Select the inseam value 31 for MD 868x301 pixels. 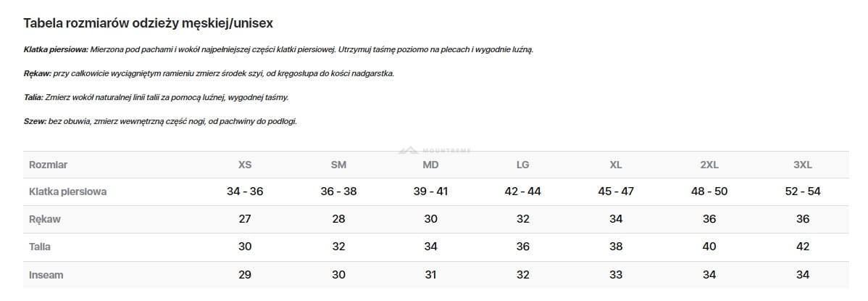point(430,275)
